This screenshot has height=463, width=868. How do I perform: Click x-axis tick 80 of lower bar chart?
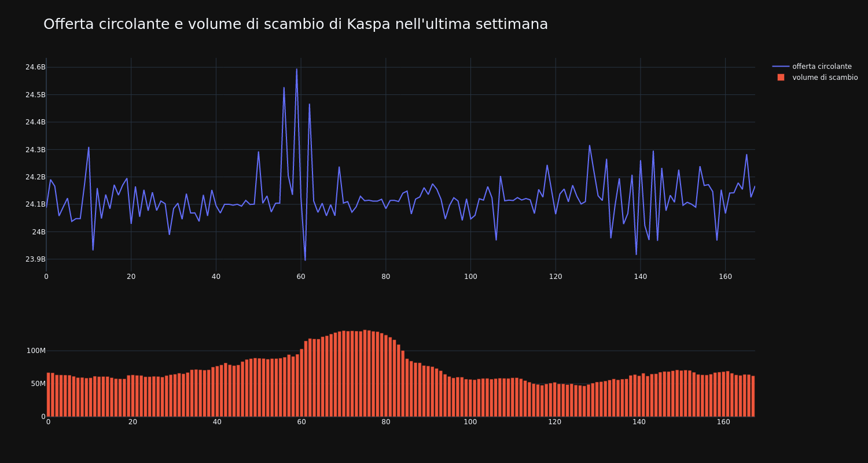pos(385,422)
